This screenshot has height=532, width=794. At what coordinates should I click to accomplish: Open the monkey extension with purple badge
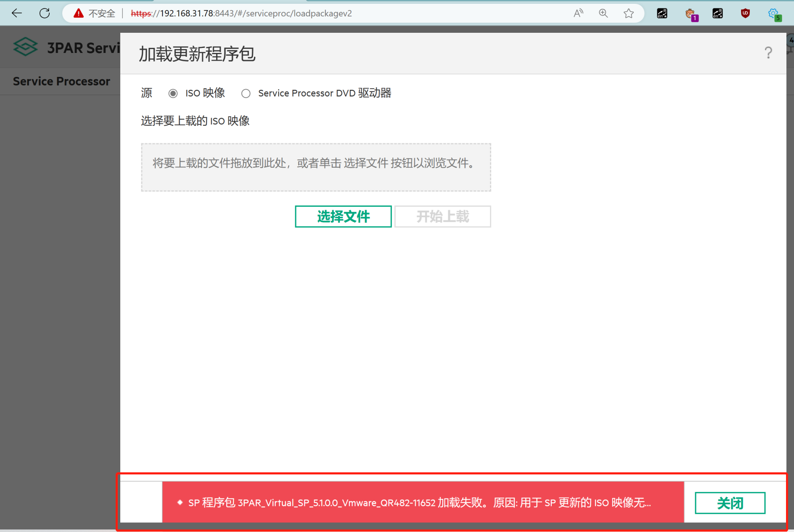[691, 14]
